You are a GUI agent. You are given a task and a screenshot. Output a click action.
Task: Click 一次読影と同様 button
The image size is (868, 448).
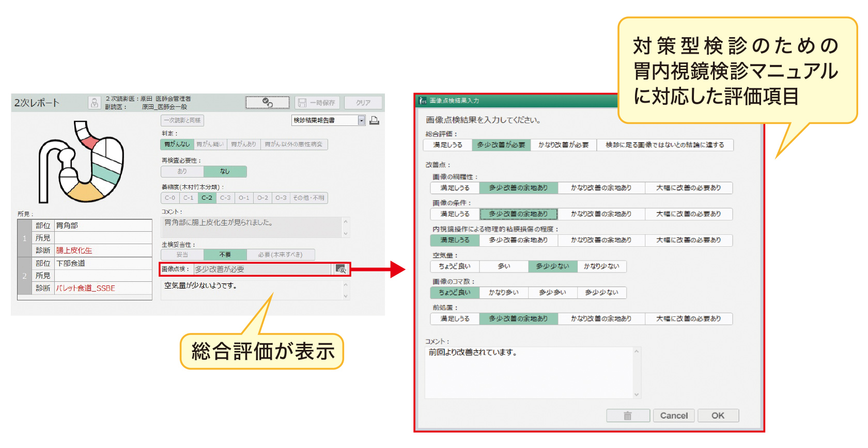[x=182, y=120]
